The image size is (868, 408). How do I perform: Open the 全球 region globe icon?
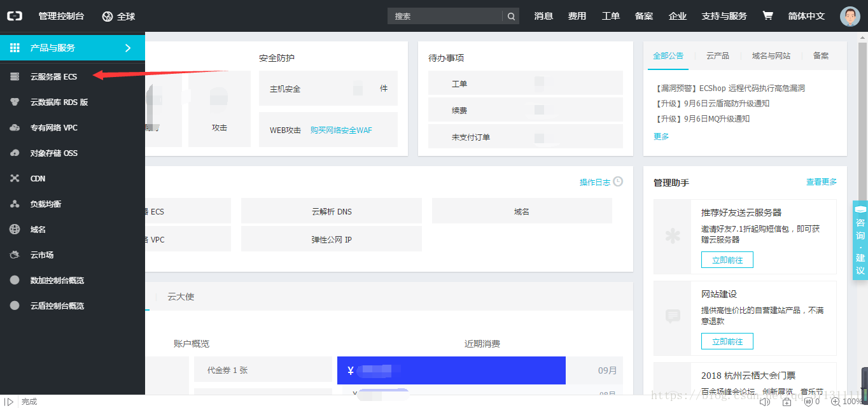[x=108, y=16]
